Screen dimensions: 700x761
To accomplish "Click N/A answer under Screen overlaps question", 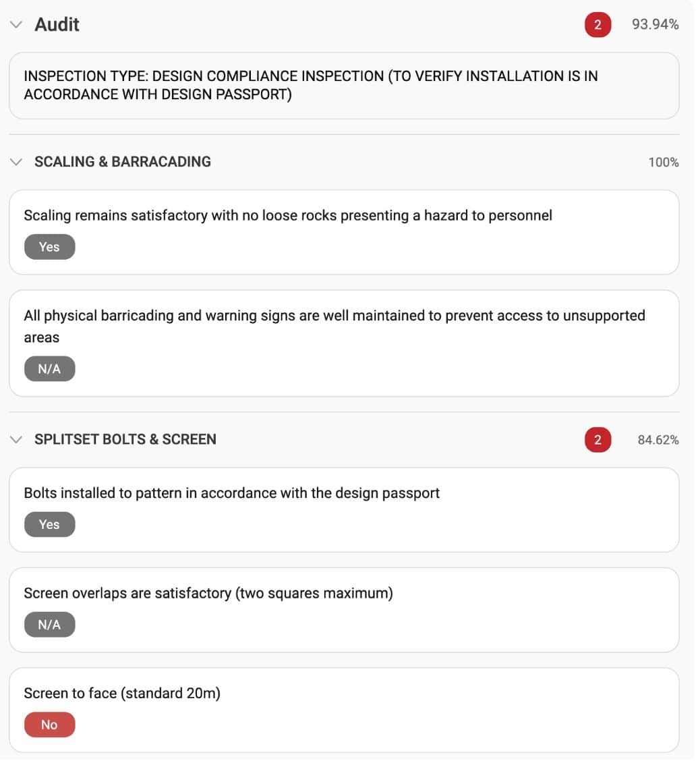I will tap(49, 625).
